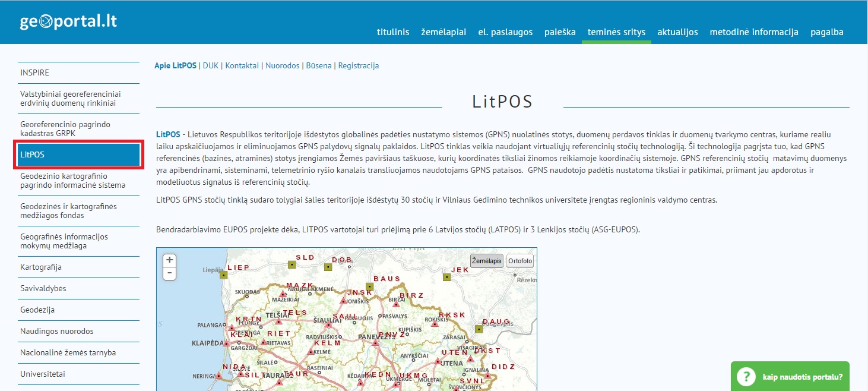Open the žemėlapiai menu
The width and height of the screenshot is (868, 391).
pos(443,32)
